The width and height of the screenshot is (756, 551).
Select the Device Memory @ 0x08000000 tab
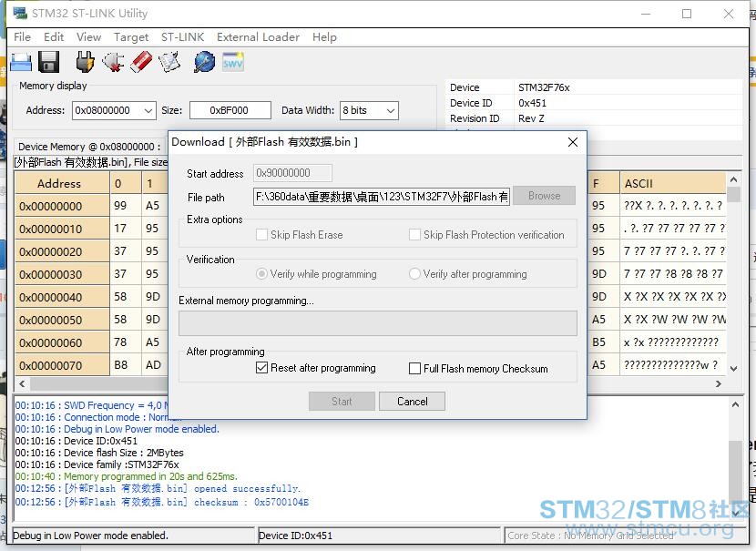(x=89, y=147)
